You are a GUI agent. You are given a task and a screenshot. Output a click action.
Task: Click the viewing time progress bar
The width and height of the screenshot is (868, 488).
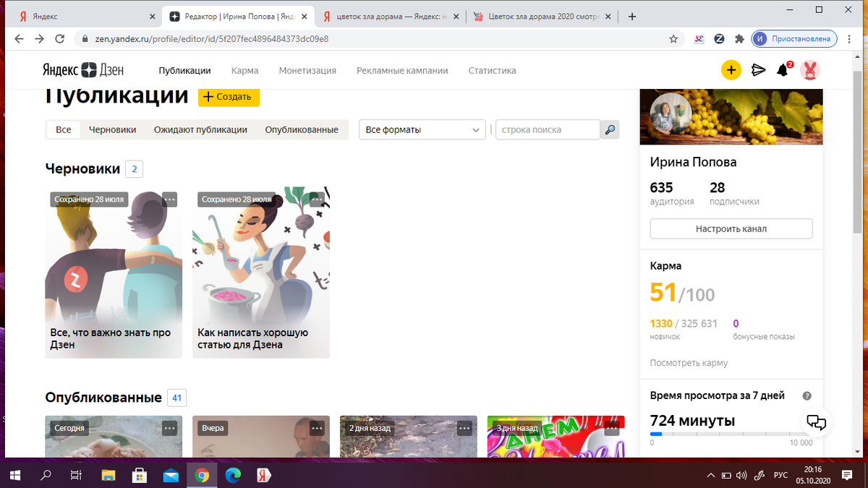point(731,434)
